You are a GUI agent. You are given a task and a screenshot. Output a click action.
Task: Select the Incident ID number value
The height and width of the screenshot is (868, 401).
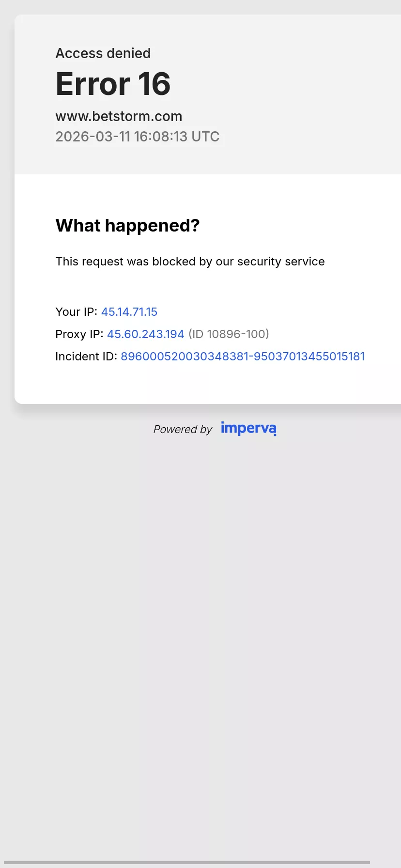pyautogui.click(x=243, y=356)
